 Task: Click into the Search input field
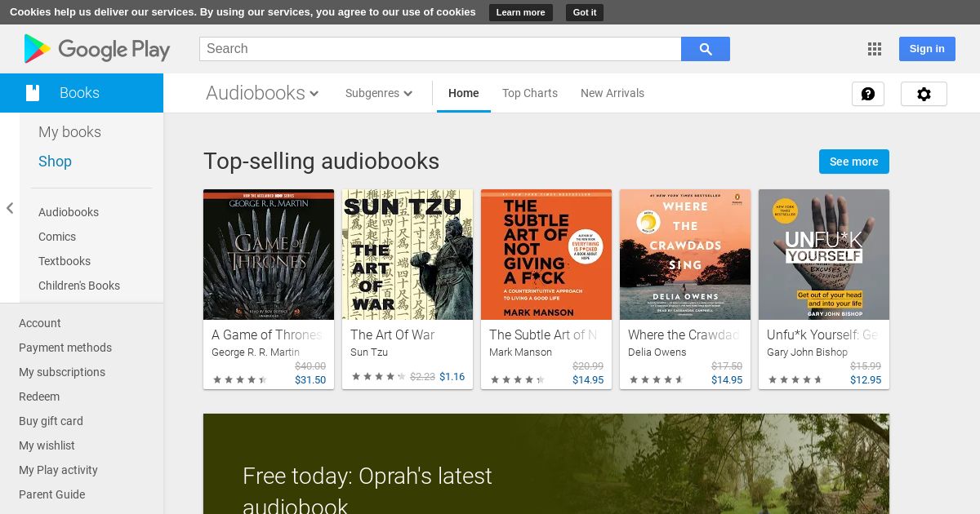click(x=440, y=49)
